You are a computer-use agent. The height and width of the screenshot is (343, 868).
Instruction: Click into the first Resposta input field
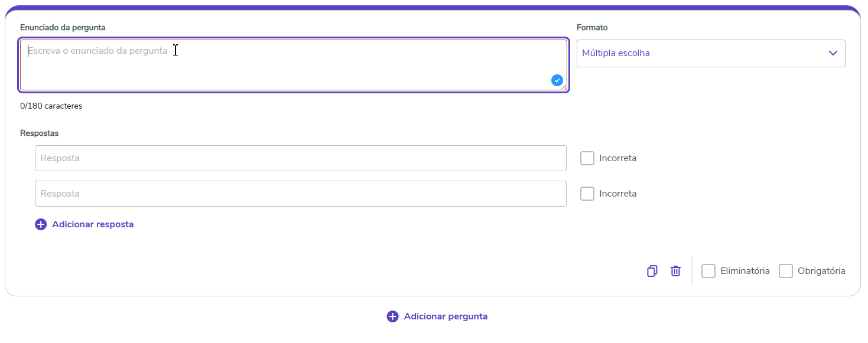point(300,158)
